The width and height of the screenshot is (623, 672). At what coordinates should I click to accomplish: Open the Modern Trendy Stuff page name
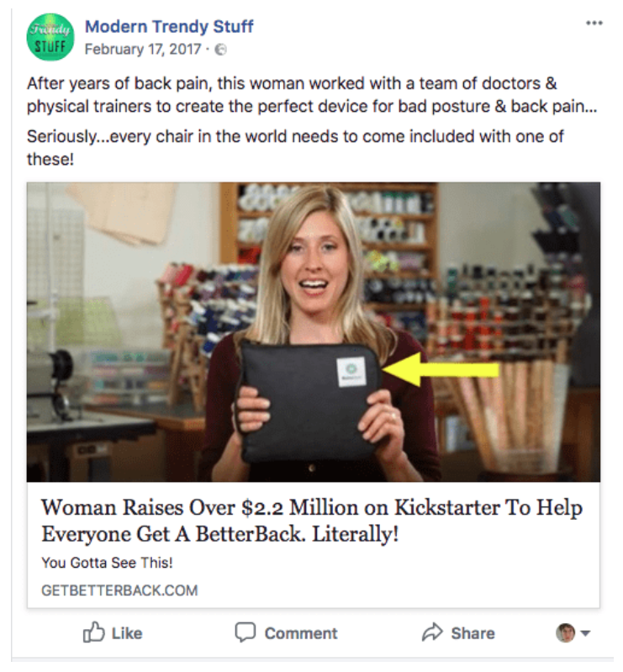click(x=169, y=27)
